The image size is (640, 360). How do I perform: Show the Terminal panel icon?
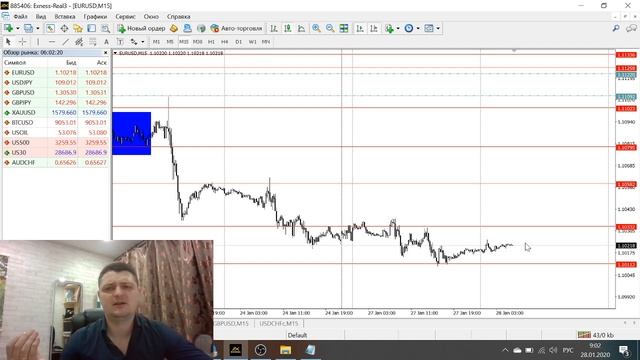pos(91,28)
